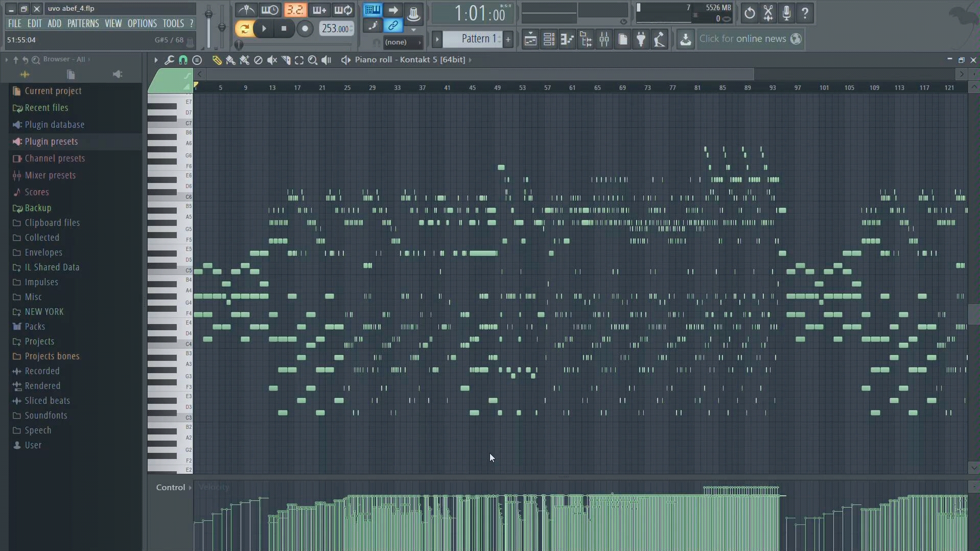980x551 pixels.
Task: Open the PATTERNS menu
Action: click(x=83, y=24)
